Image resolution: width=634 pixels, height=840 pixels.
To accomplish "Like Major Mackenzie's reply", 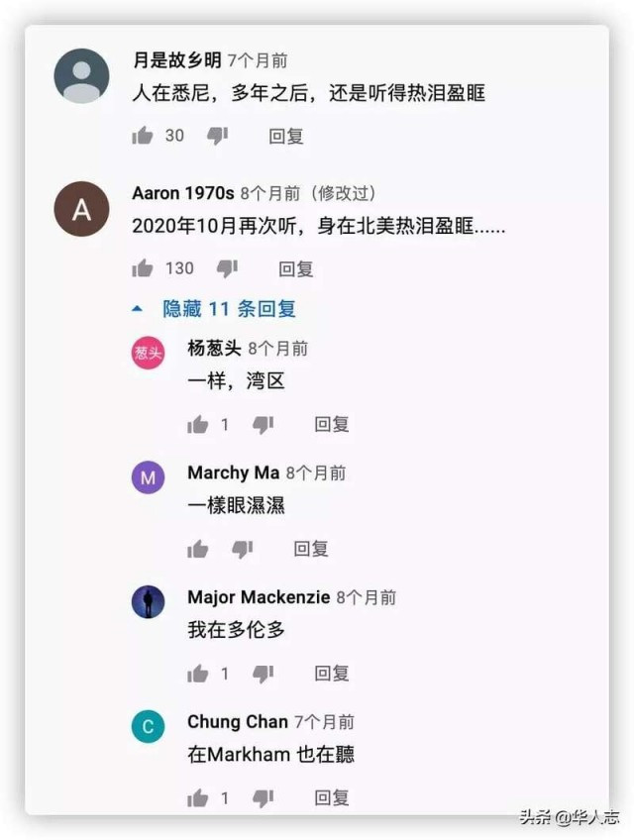I will [198, 674].
